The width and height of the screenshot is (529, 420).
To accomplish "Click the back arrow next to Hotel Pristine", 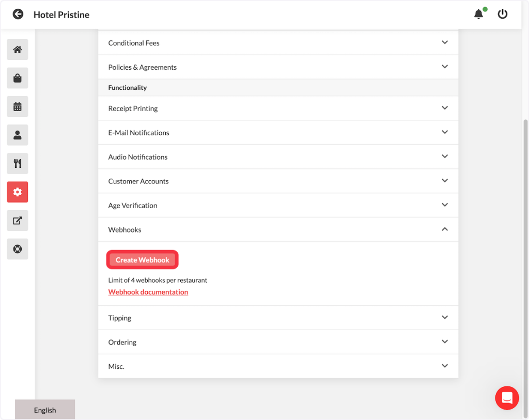I will point(18,14).
